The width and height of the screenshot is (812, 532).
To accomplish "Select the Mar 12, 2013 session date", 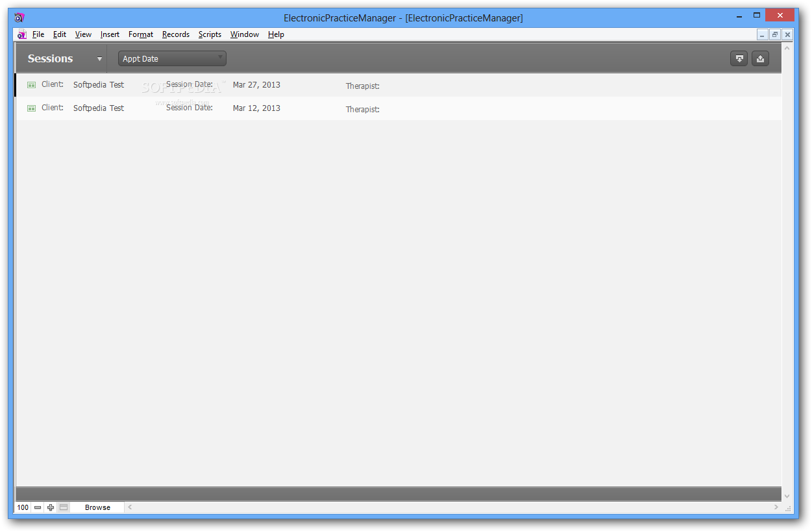I will pyautogui.click(x=256, y=108).
